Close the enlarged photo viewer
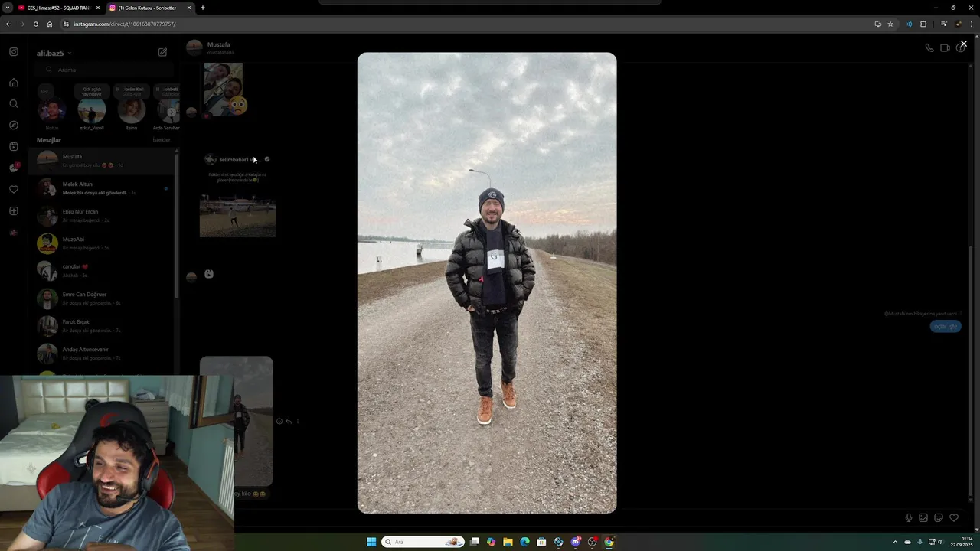 (963, 44)
